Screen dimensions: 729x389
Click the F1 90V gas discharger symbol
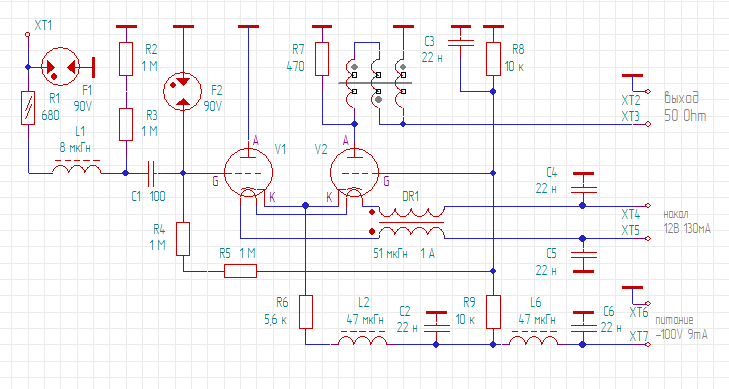coord(60,66)
